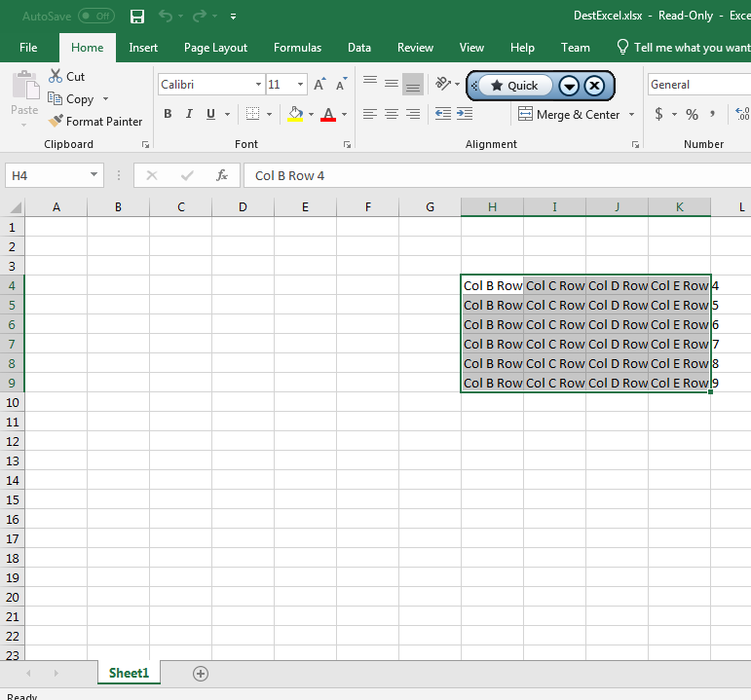The height and width of the screenshot is (700, 751).
Task: Switch to the Page Layout tab
Action: coord(215,48)
